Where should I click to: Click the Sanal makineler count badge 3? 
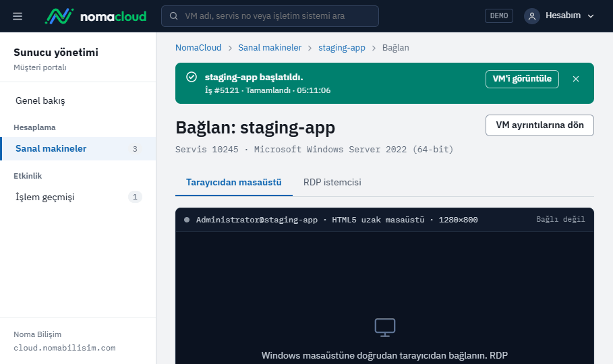pos(135,149)
